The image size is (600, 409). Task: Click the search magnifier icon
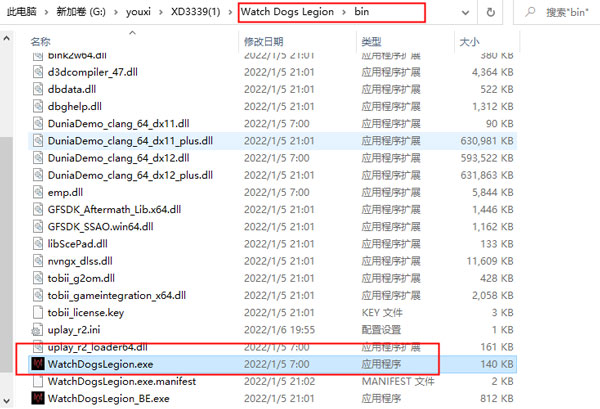click(530, 12)
